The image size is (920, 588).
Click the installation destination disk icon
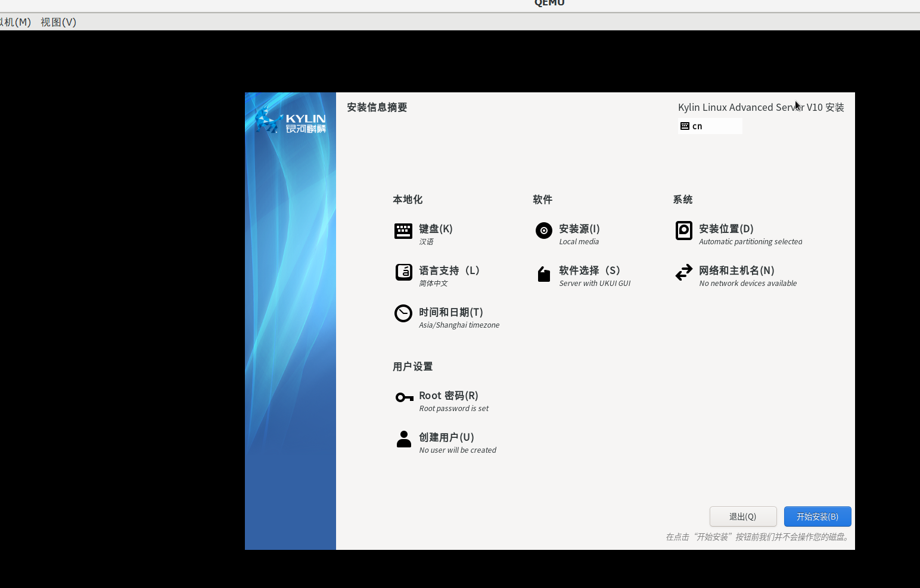pos(683,231)
